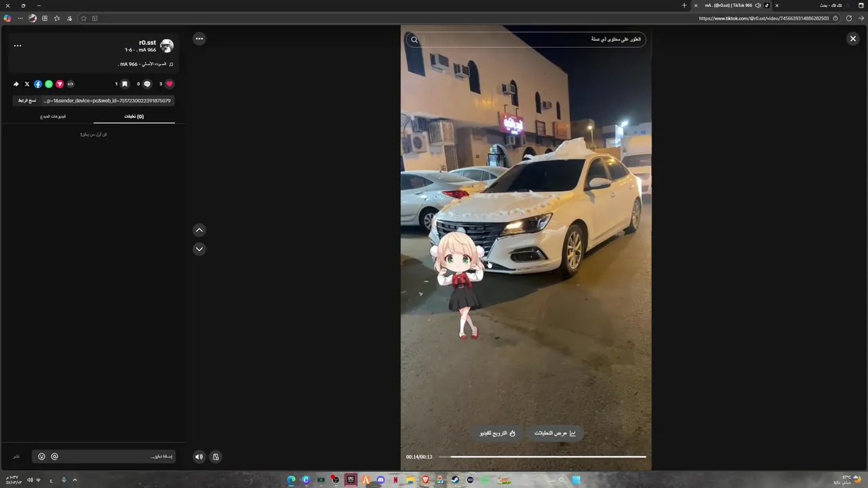
Task: Open more share options arrow
Action: coord(16,84)
